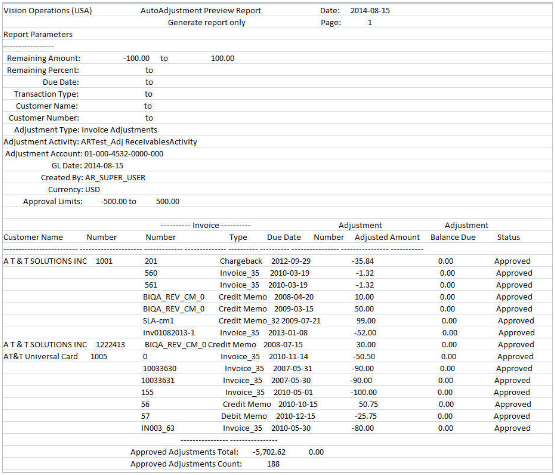
Task: Select the 'Vision Operations (USA)' cell
Action: pyautogui.click(x=47, y=11)
